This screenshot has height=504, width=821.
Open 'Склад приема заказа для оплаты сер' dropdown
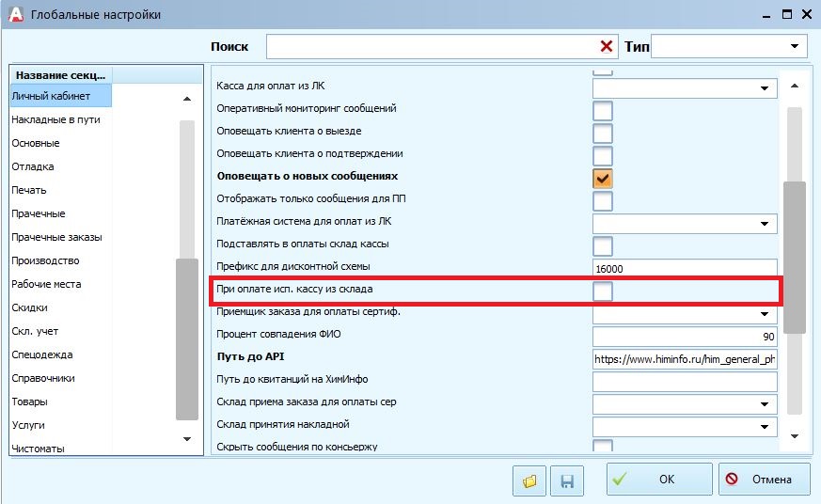(x=765, y=404)
